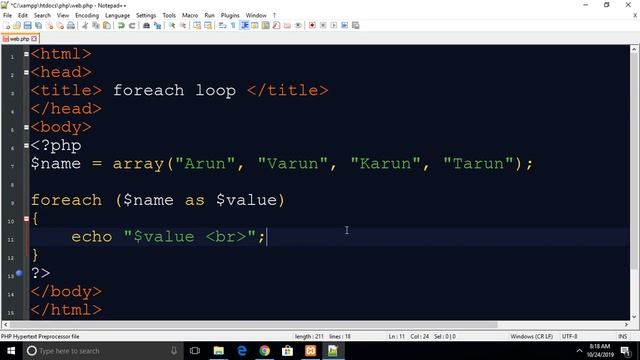
Task: Open the Replace toolbar icon
Action: (x=157, y=25)
